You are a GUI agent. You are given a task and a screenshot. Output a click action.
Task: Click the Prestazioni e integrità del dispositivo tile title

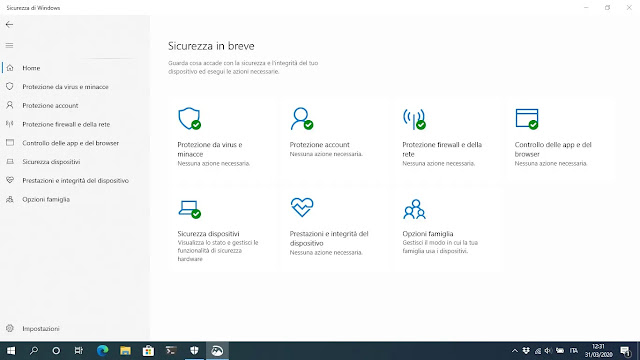pos(329,238)
